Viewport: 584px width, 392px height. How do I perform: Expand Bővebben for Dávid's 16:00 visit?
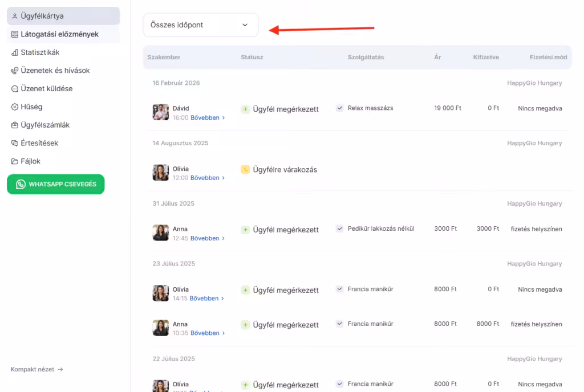coord(208,118)
